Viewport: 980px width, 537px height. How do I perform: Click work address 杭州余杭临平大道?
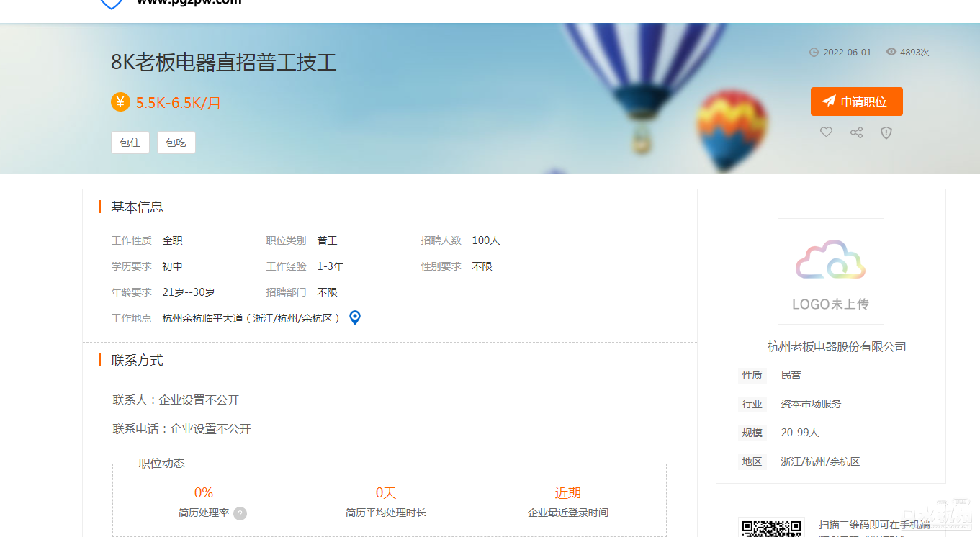click(203, 318)
